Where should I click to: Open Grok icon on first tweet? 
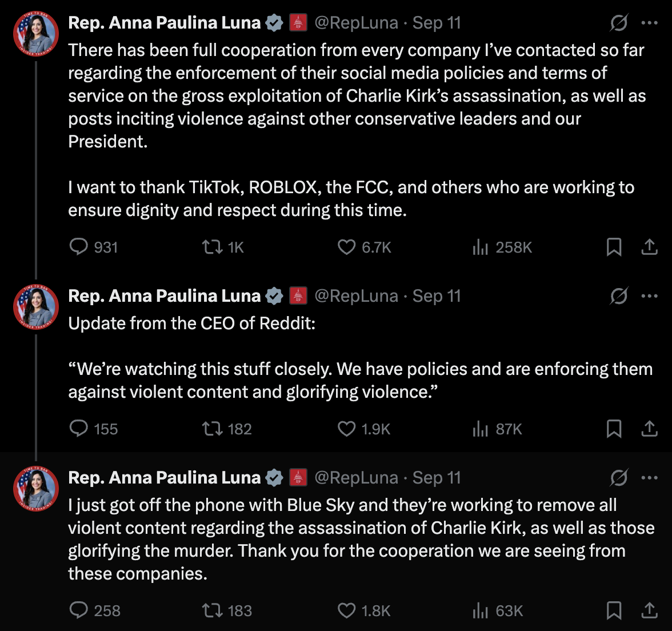click(x=618, y=23)
